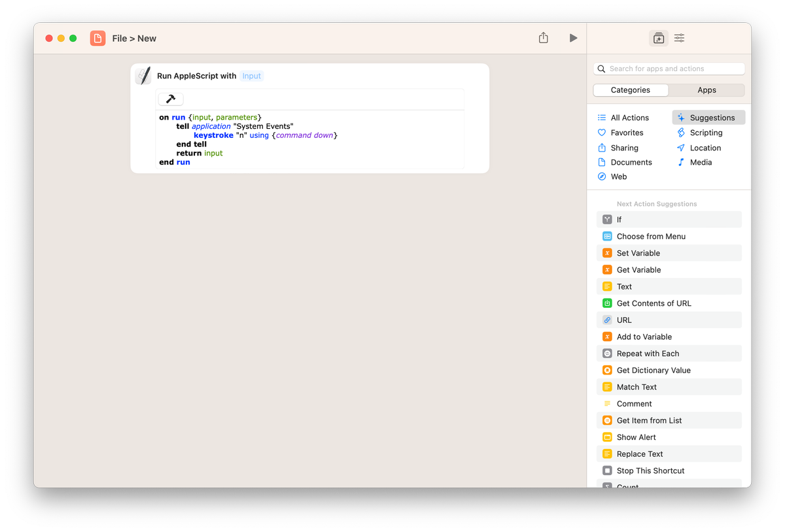The width and height of the screenshot is (785, 532).
Task: Open the Documents category
Action: coord(624,162)
